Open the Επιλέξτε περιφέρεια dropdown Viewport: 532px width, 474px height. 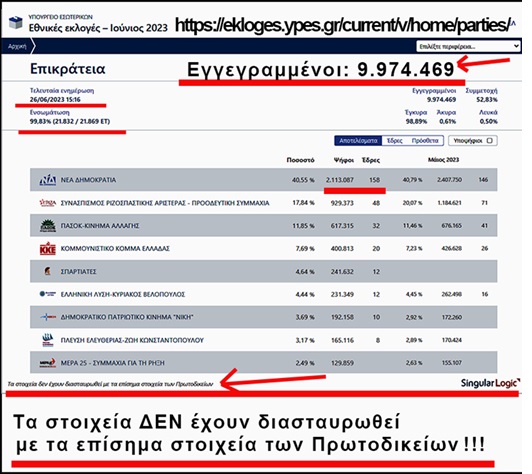[x=468, y=46]
